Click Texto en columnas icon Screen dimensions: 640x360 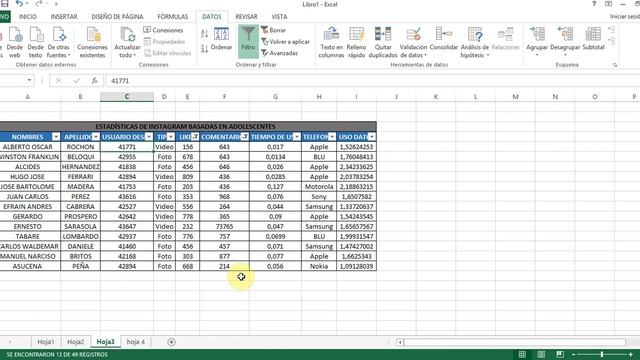[x=331, y=43]
